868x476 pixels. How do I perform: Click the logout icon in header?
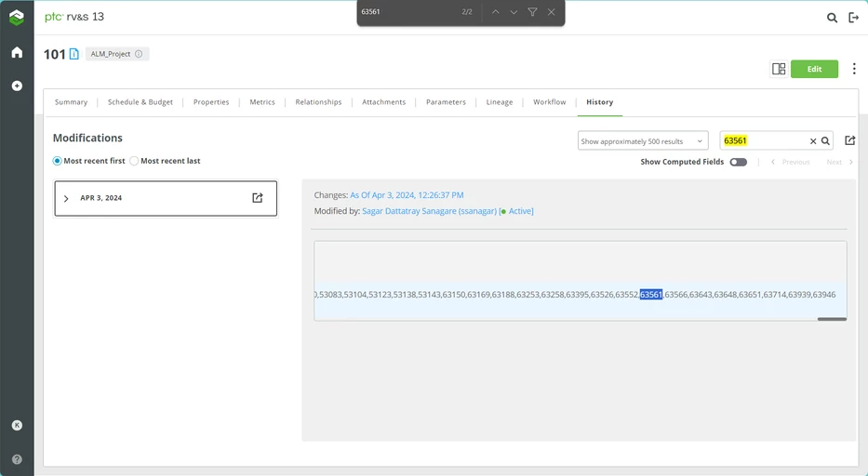click(854, 18)
